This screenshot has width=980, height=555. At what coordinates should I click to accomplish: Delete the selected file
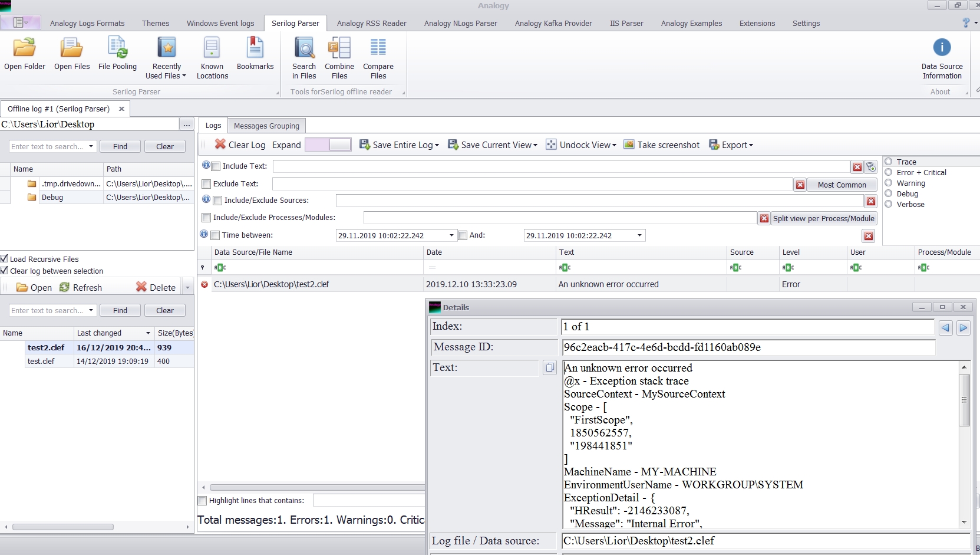(156, 287)
